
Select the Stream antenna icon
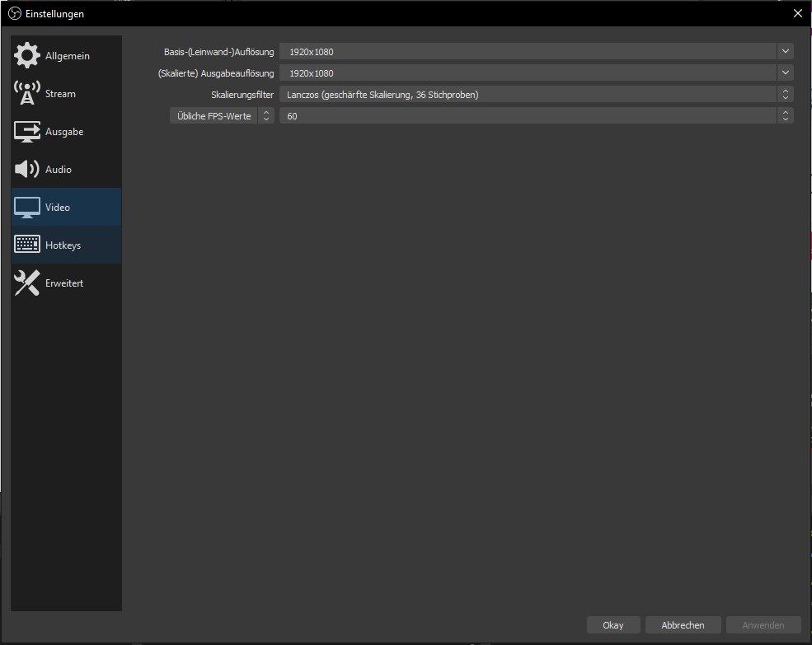(x=27, y=94)
